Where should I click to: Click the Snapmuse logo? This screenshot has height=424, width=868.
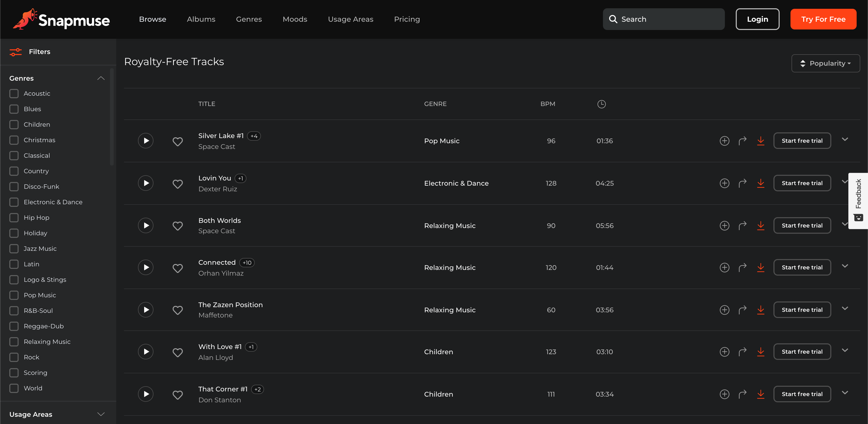[62, 20]
